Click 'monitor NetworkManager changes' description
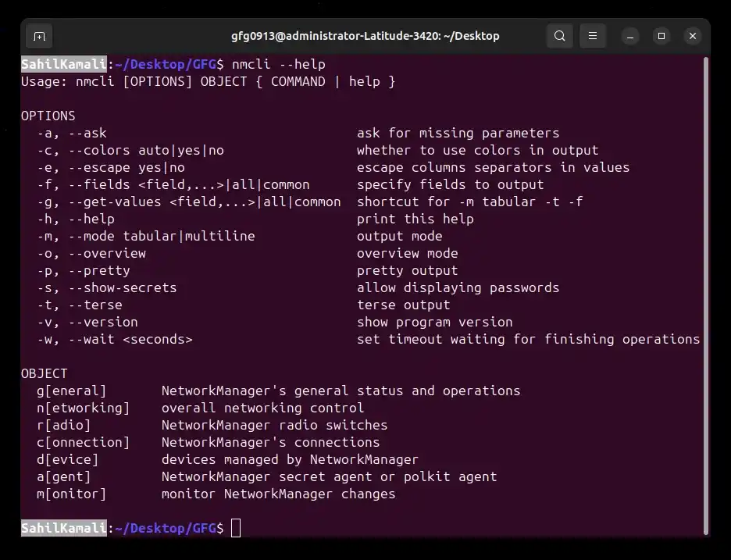This screenshot has width=731, height=560. [x=278, y=494]
